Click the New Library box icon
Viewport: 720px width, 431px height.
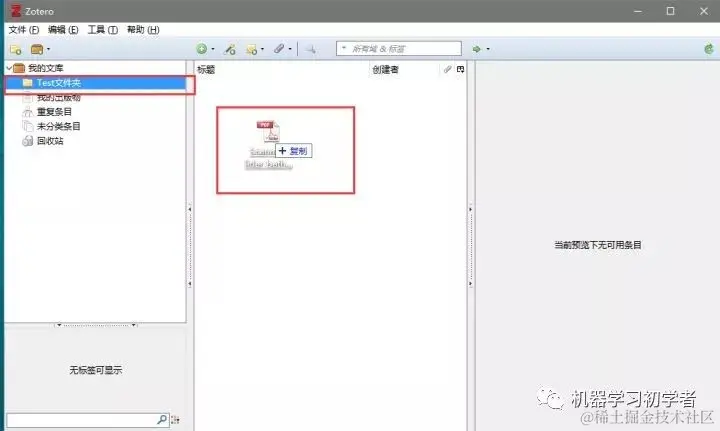(37, 49)
